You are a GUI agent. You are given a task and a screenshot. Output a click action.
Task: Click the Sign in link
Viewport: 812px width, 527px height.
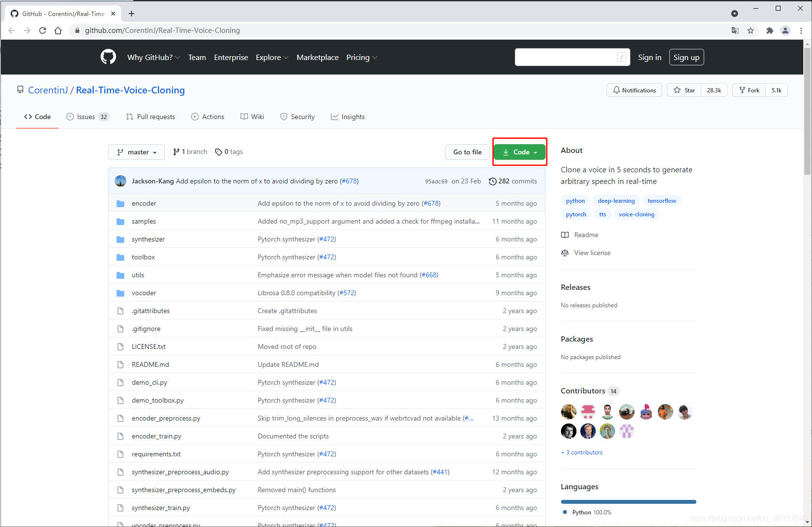[x=650, y=57]
